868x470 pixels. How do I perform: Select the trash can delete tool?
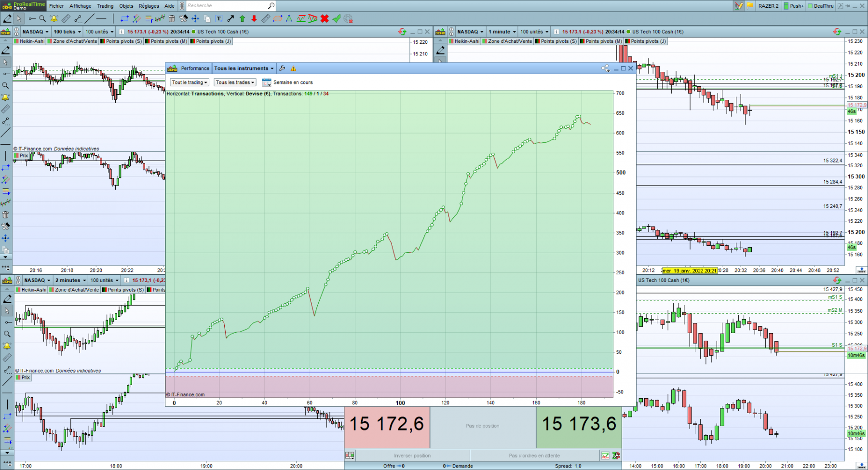point(172,19)
